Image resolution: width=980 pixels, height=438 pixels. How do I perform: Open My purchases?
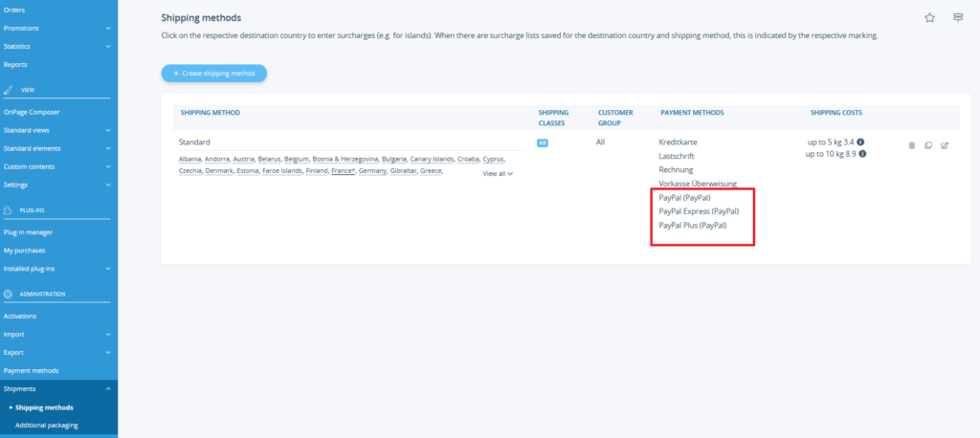point(24,251)
